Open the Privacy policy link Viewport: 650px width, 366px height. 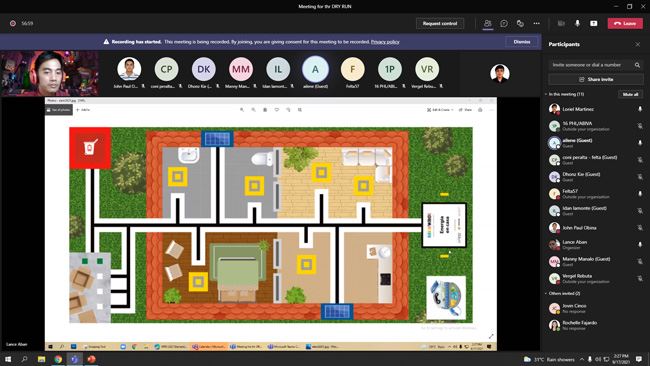pos(385,42)
